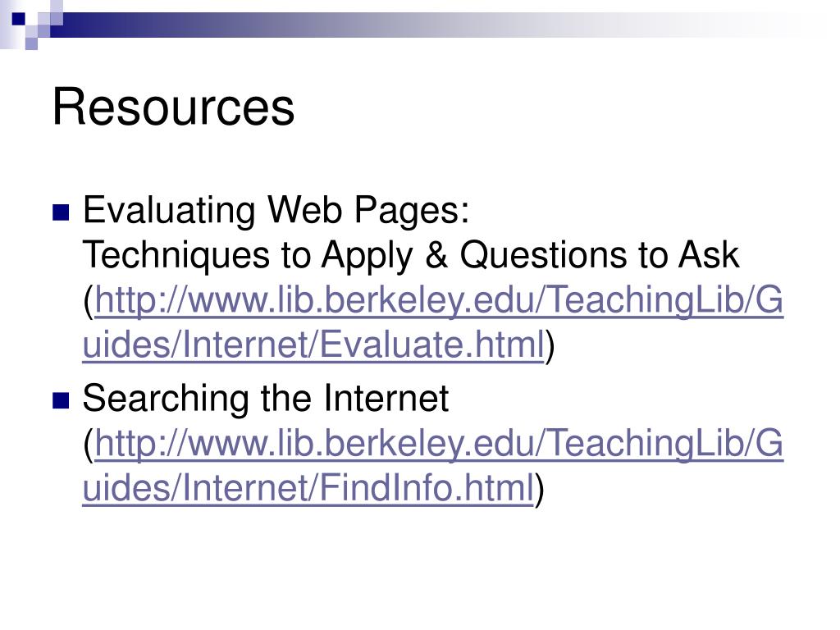This screenshot has width=840, height=630.
Task: Click the TeachingLib URL line under Techniques text
Action: pyautogui.click(x=439, y=299)
